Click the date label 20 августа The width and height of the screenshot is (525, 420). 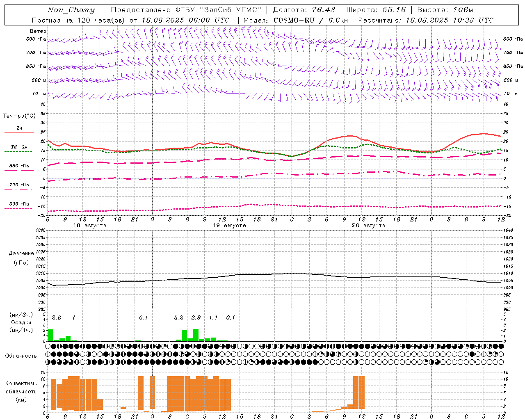(369, 226)
